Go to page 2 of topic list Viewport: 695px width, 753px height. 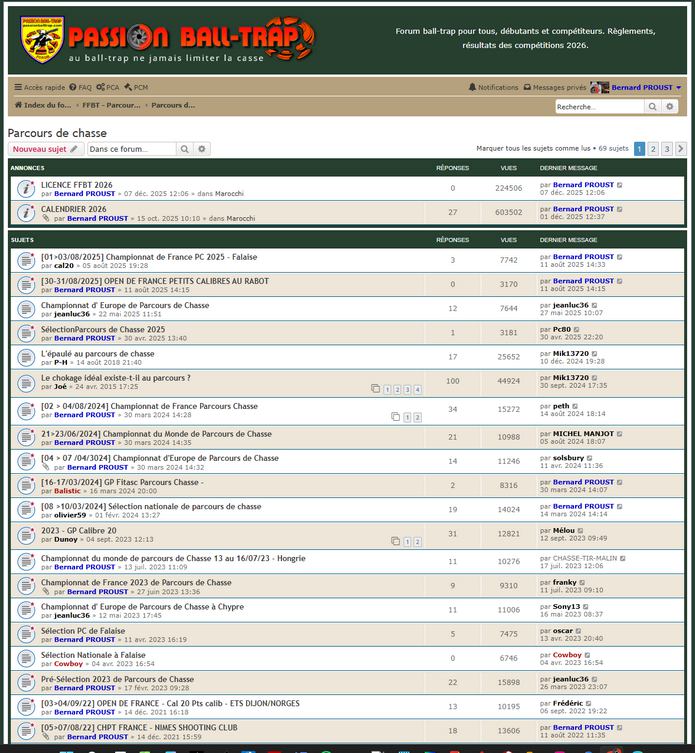[653, 149]
